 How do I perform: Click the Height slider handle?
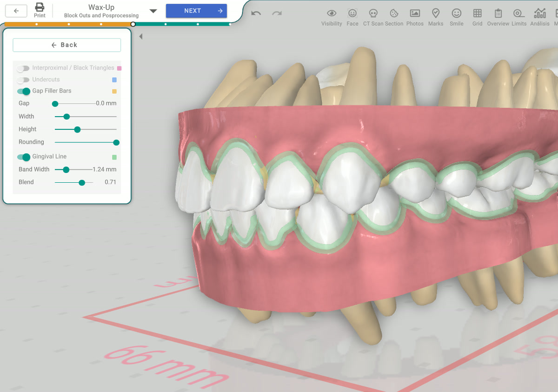(77, 130)
